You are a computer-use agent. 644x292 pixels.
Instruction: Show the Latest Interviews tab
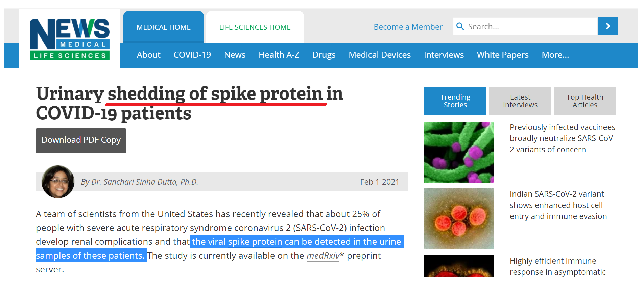tap(520, 101)
